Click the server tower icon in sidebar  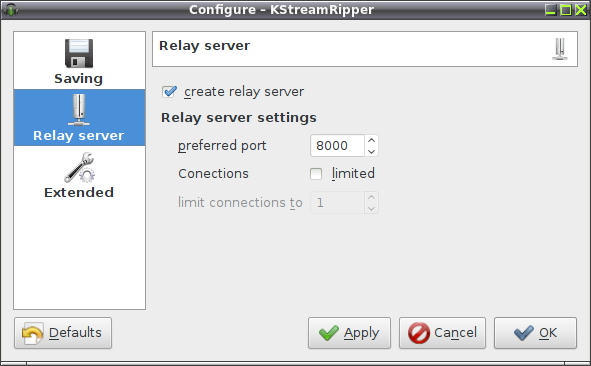[x=79, y=110]
